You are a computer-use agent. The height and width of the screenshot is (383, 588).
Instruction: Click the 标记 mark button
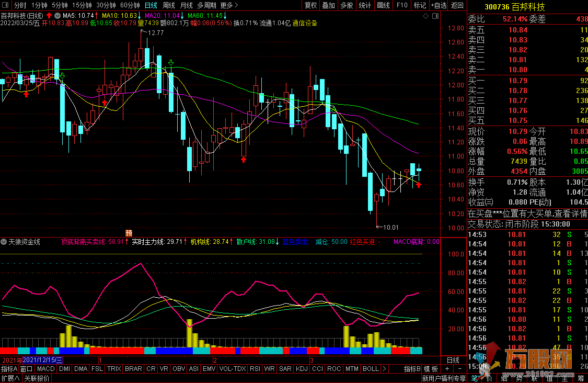[420, 5]
